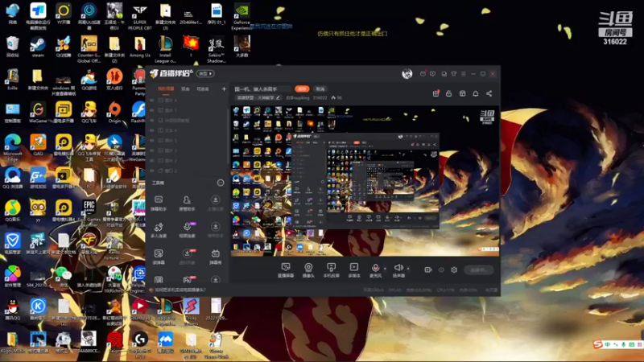Click the share icon above the preview
This screenshot has width=644, height=362.
click(x=489, y=93)
